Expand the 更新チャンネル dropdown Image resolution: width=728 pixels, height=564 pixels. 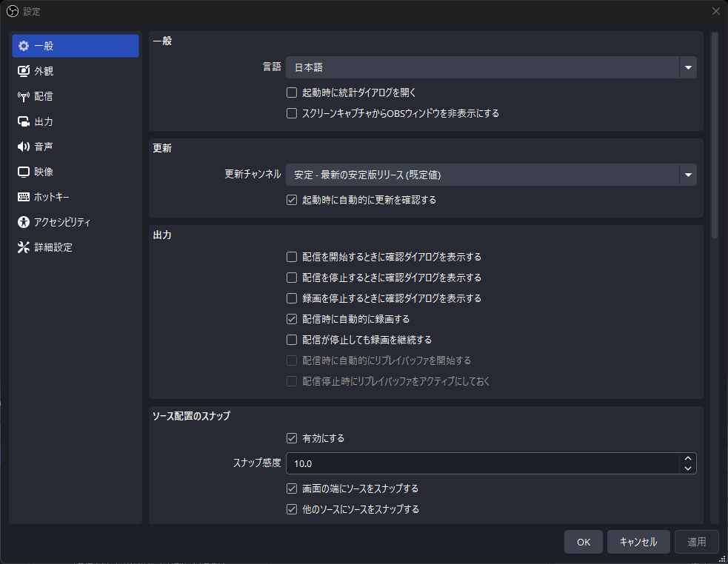click(x=491, y=175)
